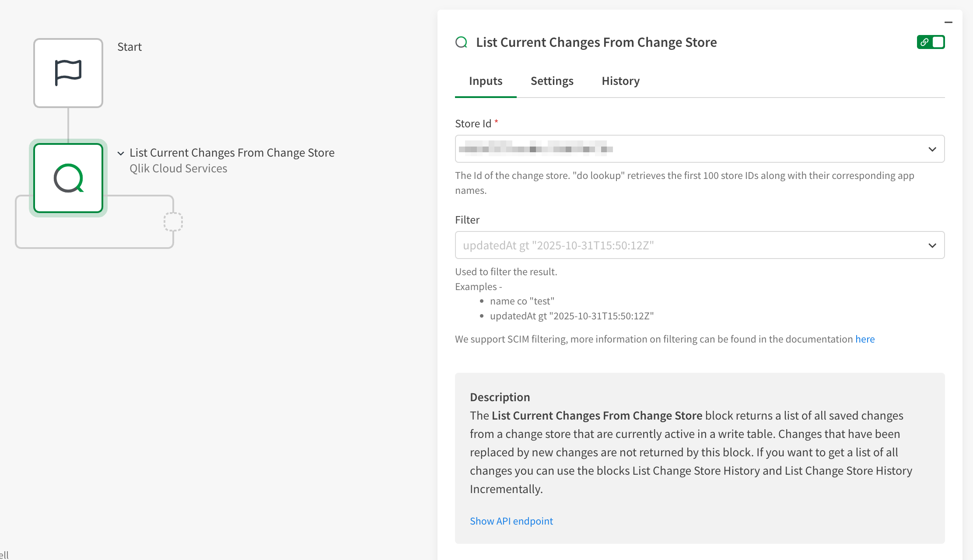Switch to the History tab

coord(620,81)
